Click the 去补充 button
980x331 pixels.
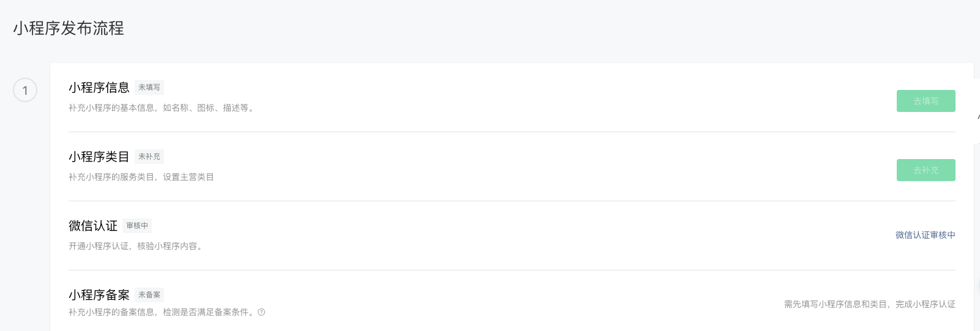(x=926, y=170)
